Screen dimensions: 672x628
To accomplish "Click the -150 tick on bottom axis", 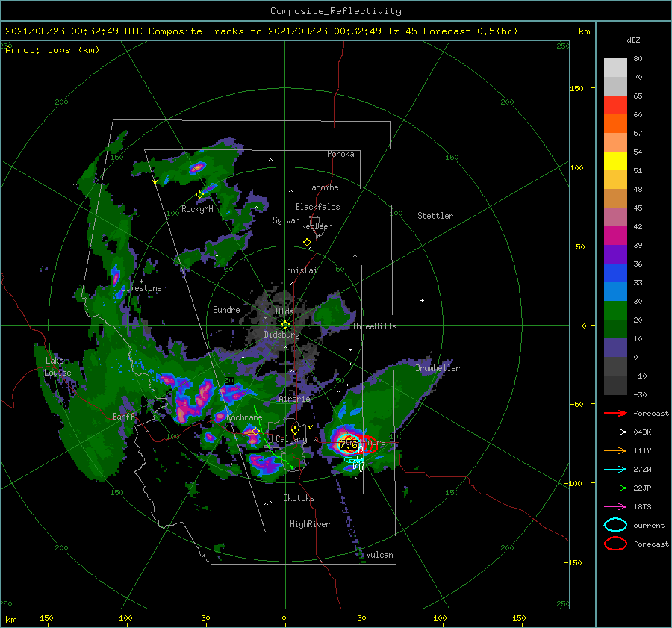I will pyautogui.click(x=44, y=618).
